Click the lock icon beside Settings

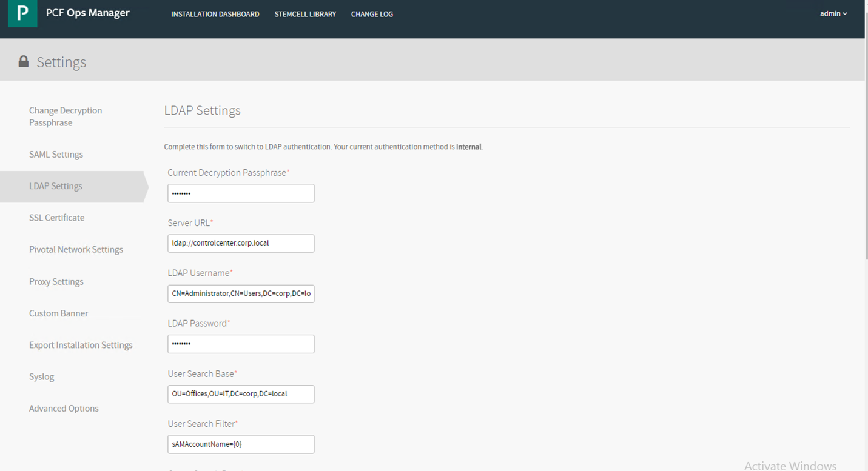click(24, 61)
